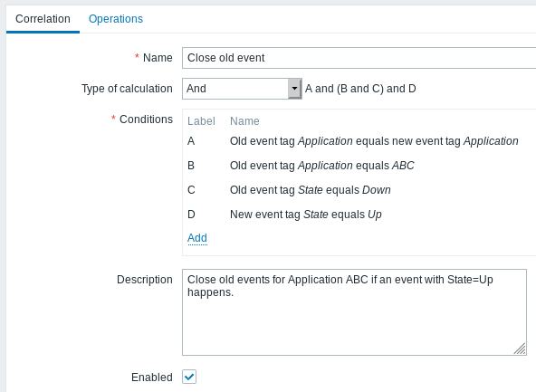Select condition B Application equals ABC
The height and width of the screenshot is (392, 536).
322,166
